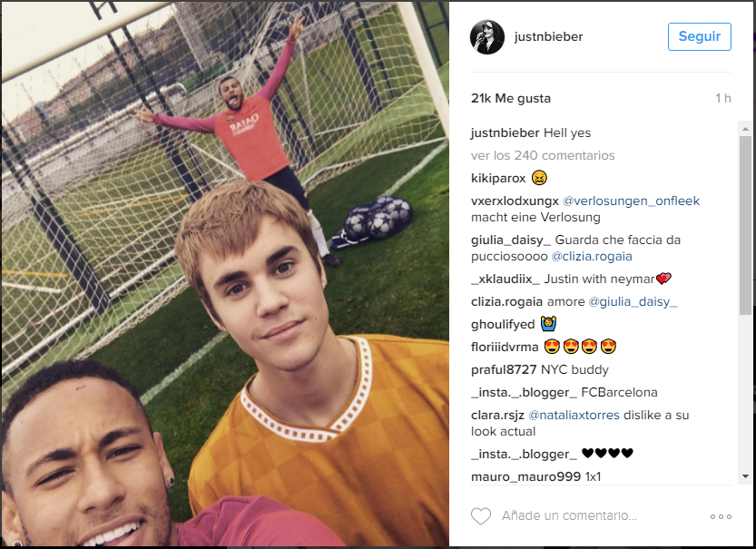756x549 pixels.
Task: Open the @verlosungen_onfleek mention
Action: click(x=631, y=201)
